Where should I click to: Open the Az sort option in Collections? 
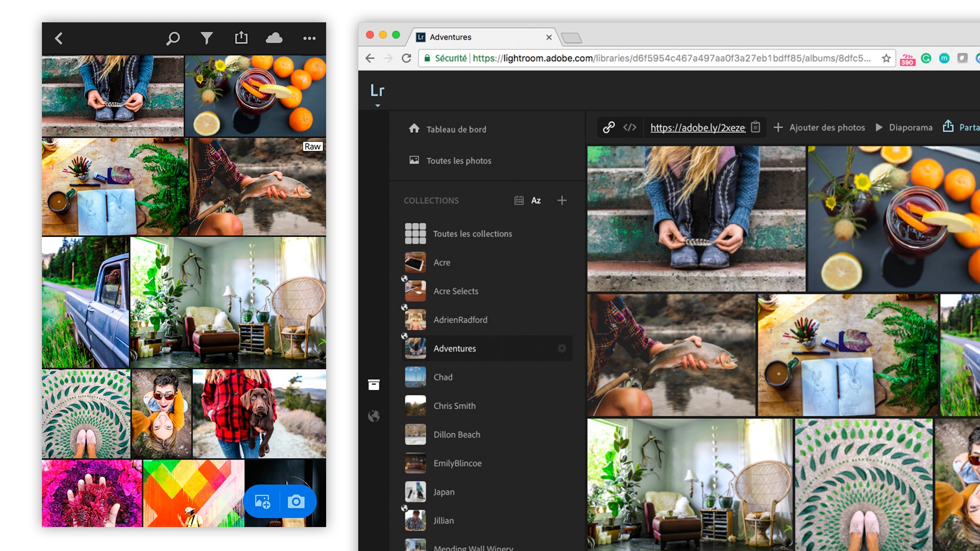tap(536, 200)
